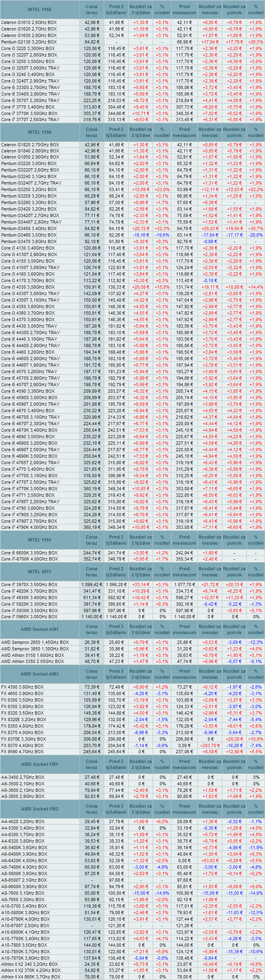
Task: Select Core i7 4930K 3.40GHz BOX name
Action: point(29,598)
